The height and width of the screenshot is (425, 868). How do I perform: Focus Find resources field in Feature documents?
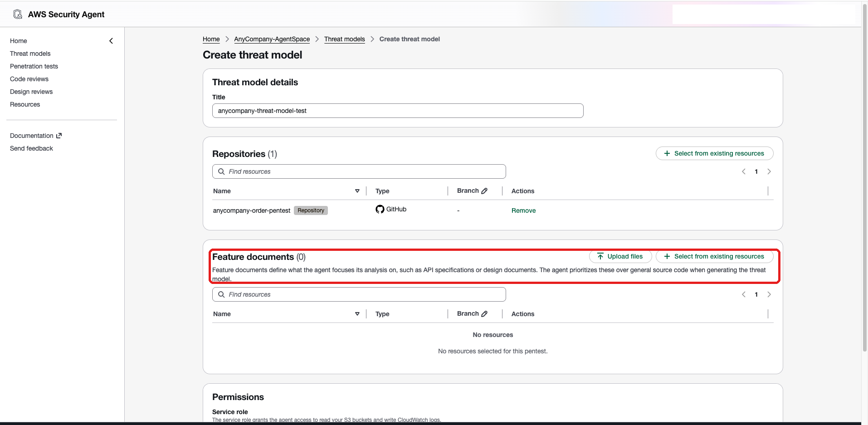pos(359,294)
